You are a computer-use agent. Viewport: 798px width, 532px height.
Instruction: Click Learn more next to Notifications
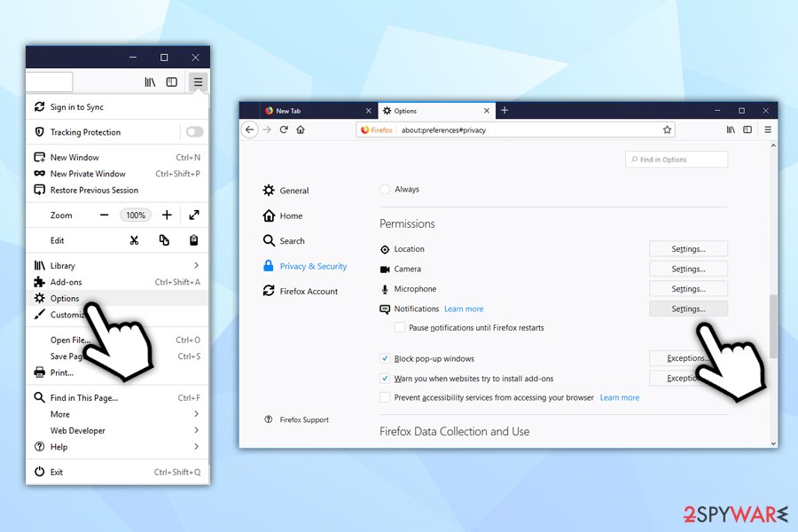coord(464,309)
